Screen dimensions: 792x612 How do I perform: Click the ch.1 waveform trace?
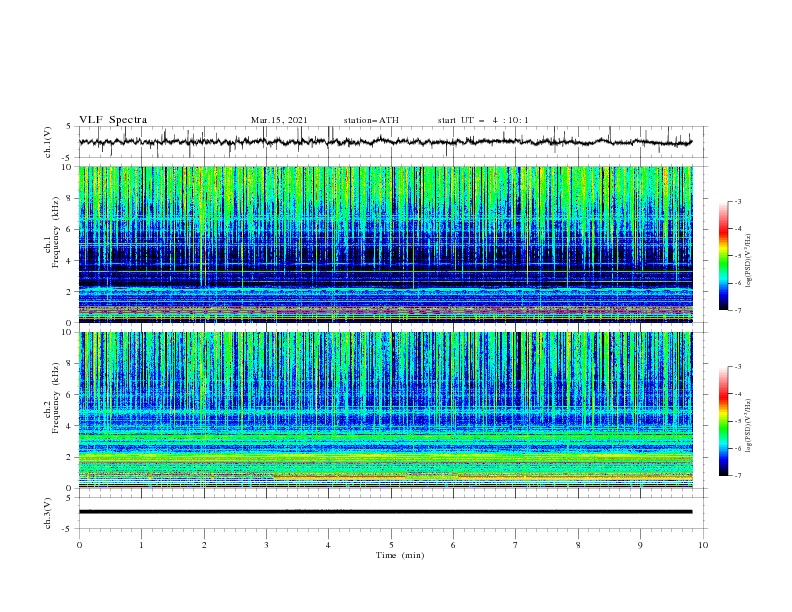(385, 142)
